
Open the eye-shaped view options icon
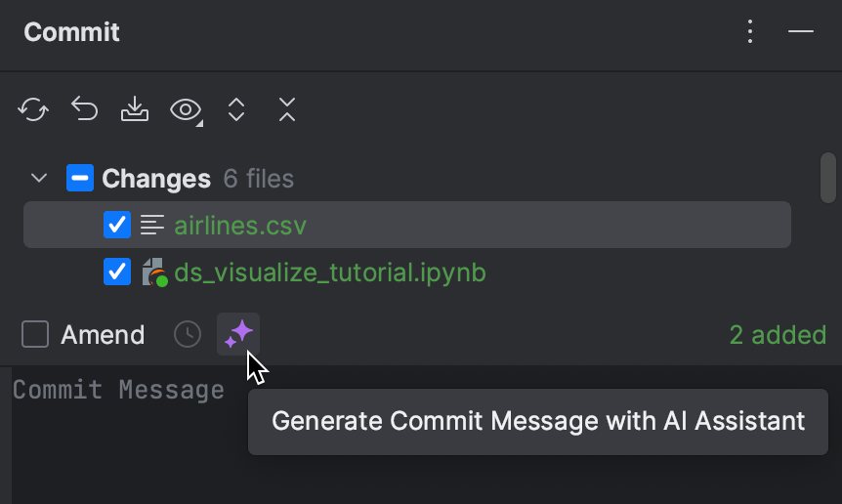tap(186, 110)
